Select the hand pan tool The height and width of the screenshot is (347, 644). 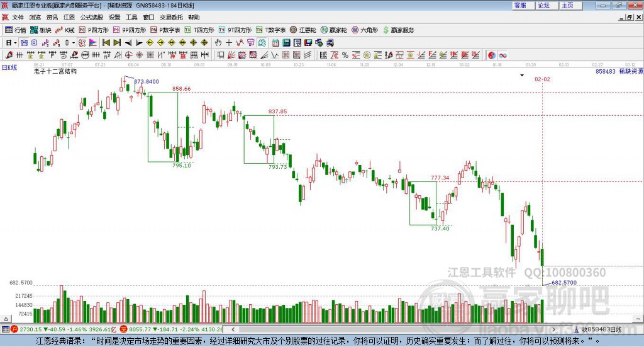218,43
